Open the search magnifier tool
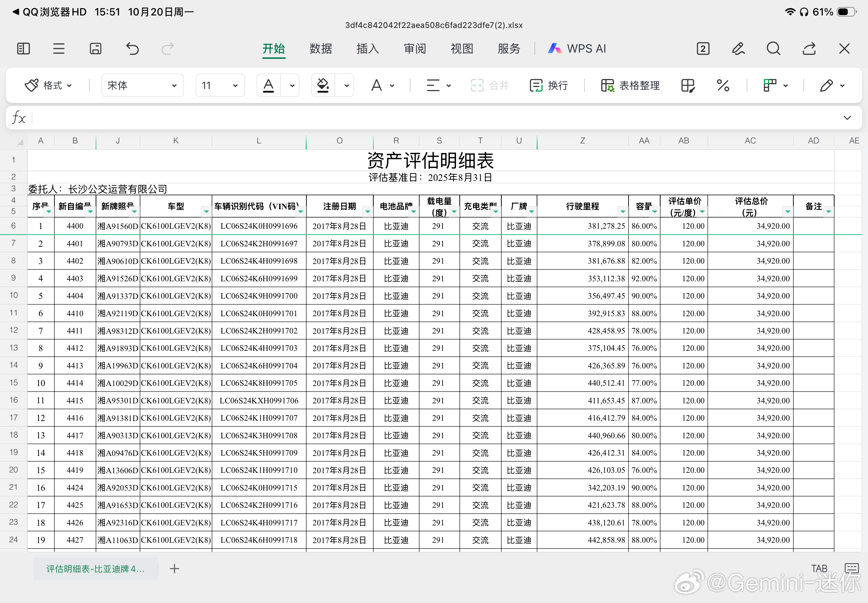This screenshot has height=603, width=868. pyautogui.click(x=773, y=49)
